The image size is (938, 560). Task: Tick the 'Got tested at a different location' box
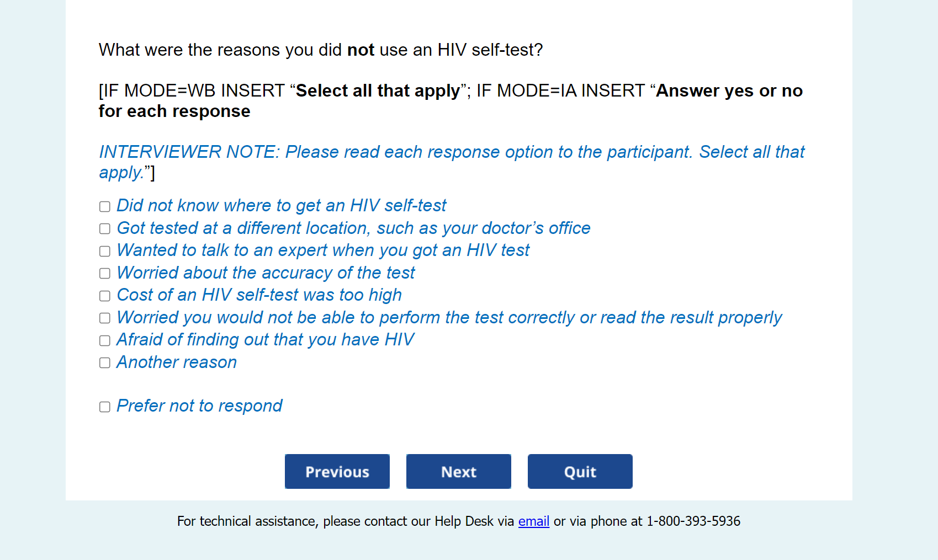[x=105, y=229]
